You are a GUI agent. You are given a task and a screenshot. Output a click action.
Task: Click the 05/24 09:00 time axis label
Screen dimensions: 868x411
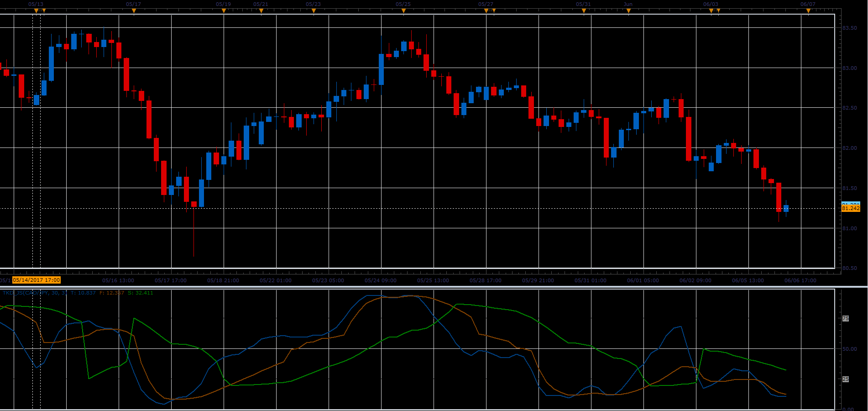[381, 280]
